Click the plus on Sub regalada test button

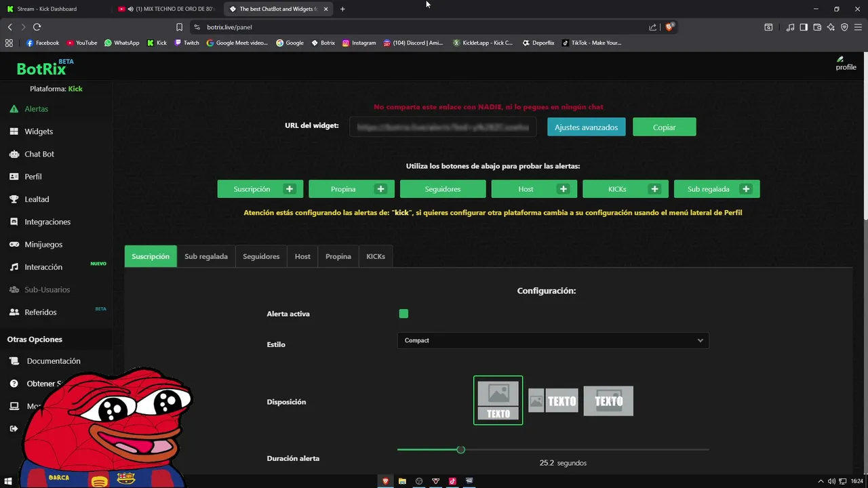coord(746,189)
